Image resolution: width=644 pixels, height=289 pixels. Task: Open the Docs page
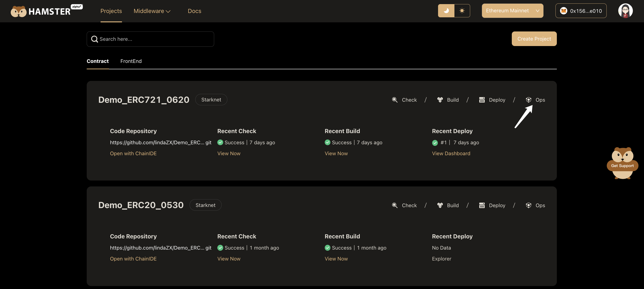194,11
